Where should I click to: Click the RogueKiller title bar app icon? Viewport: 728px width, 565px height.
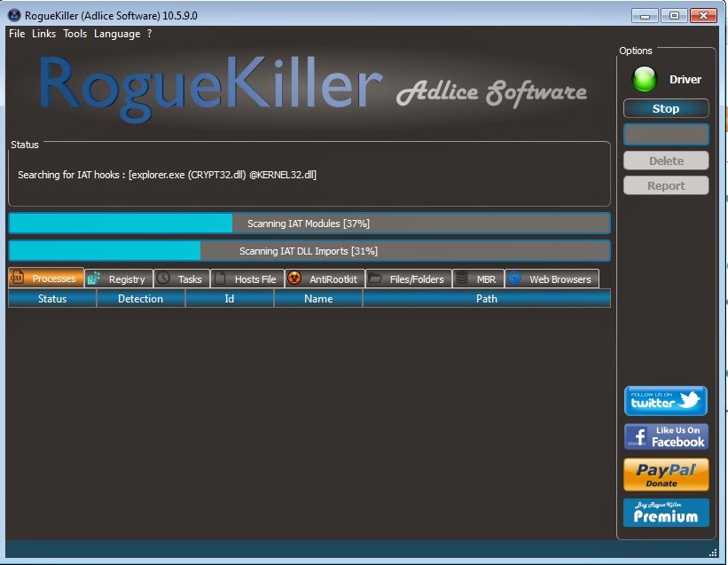pos(14,15)
